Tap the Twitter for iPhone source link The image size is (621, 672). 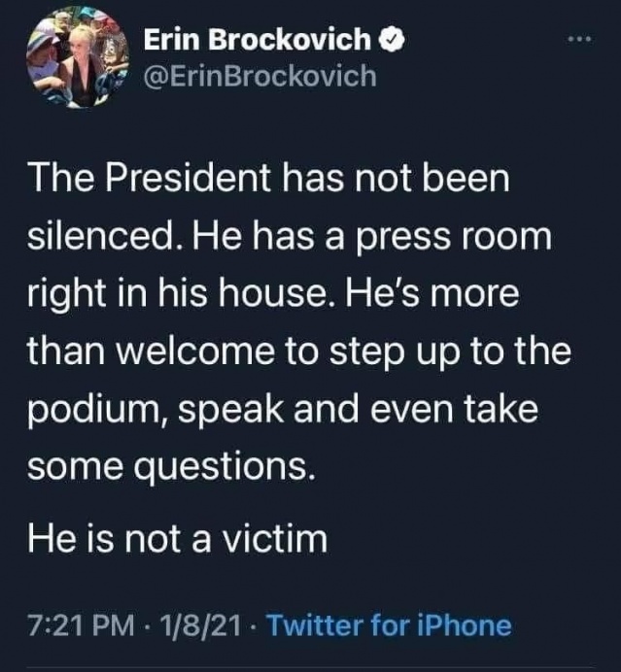[389, 625]
